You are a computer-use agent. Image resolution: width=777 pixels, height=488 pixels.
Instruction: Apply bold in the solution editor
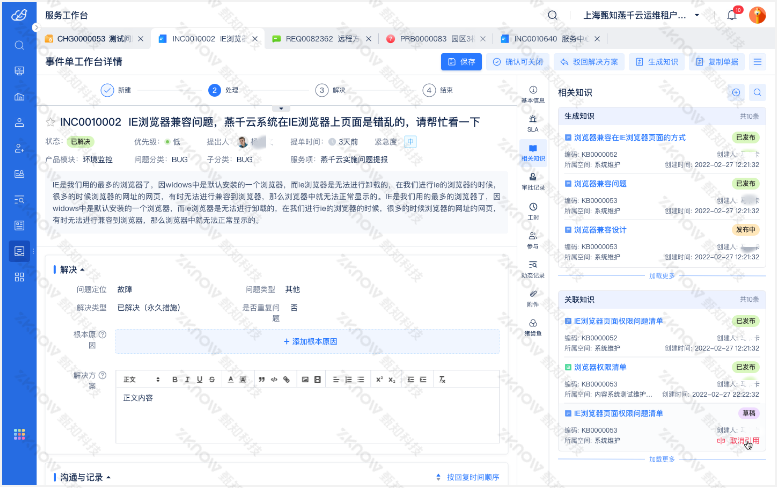(x=174, y=380)
